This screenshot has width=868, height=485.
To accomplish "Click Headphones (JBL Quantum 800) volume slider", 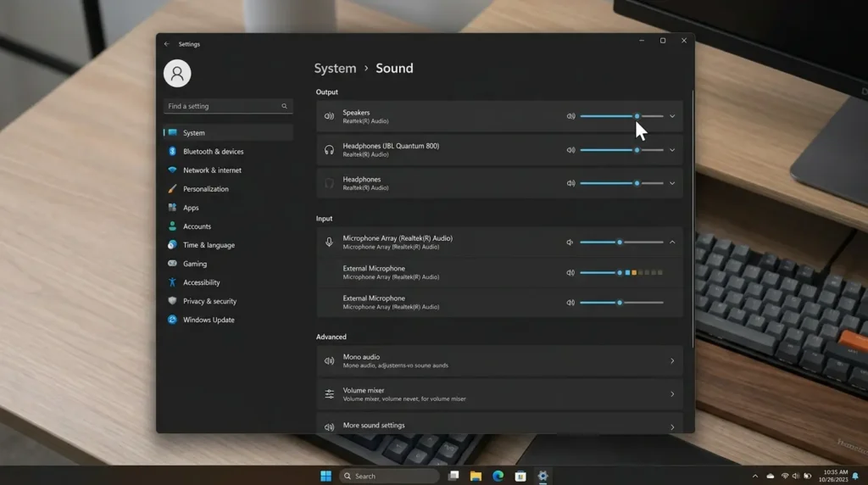I will point(621,150).
